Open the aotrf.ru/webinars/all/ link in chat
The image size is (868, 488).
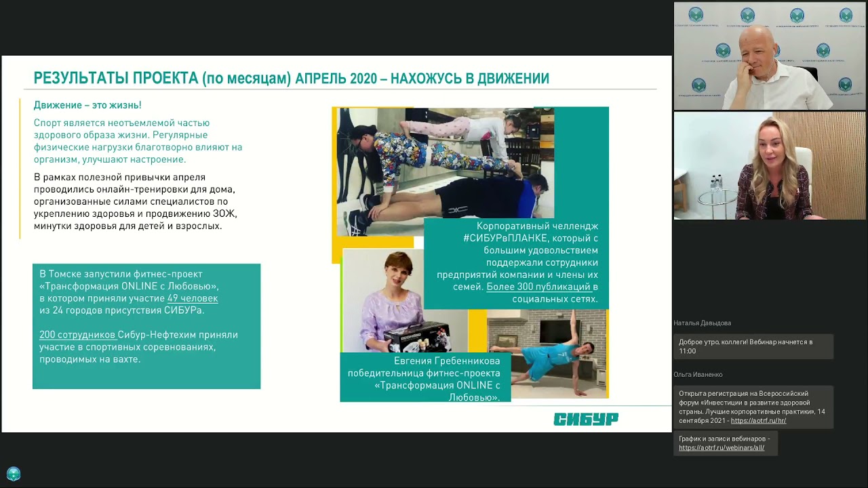tap(721, 448)
